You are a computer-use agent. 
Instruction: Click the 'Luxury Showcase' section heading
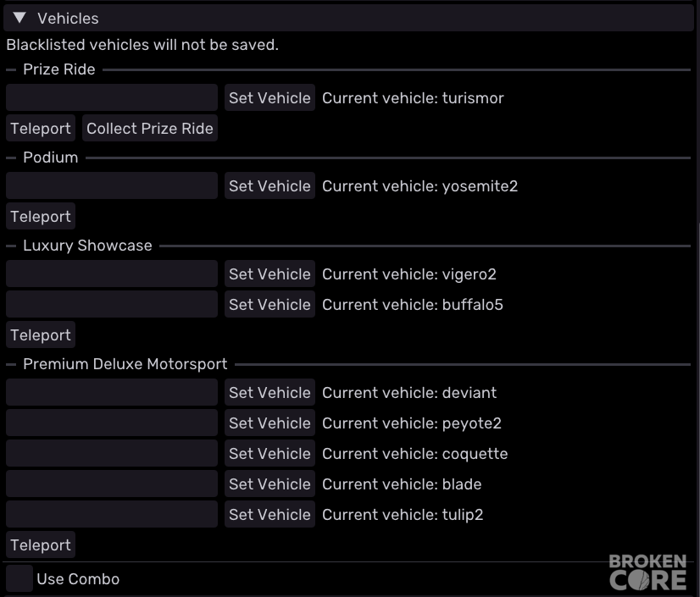pos(87,246)
